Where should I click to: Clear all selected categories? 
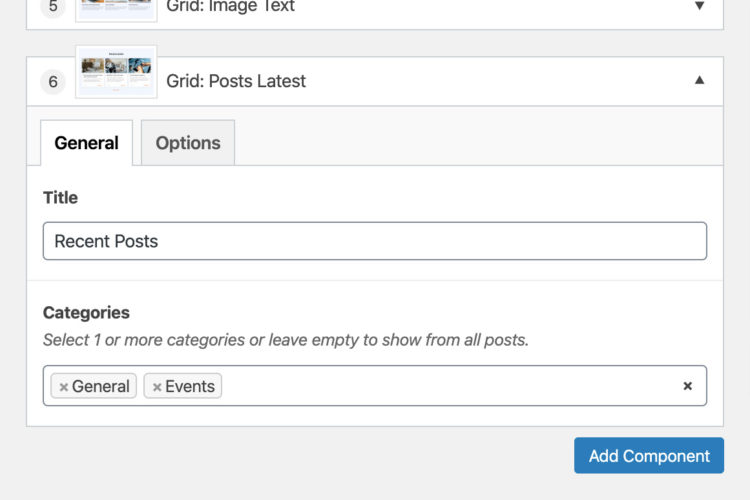point(687,386)
